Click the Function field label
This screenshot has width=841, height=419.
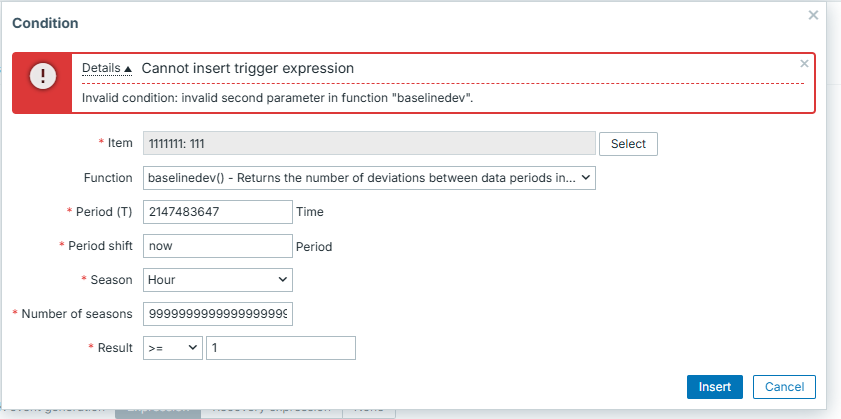pos(108,178)
